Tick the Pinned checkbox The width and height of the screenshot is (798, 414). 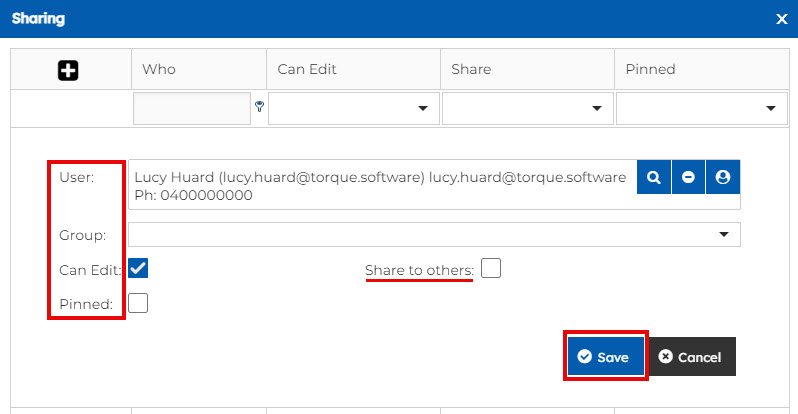[x=139, y=302]
